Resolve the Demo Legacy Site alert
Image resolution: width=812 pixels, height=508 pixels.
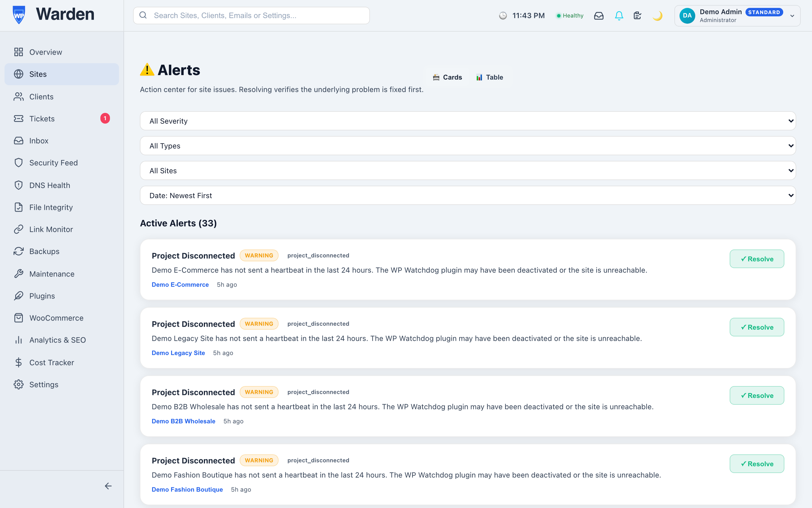point(757,327)
